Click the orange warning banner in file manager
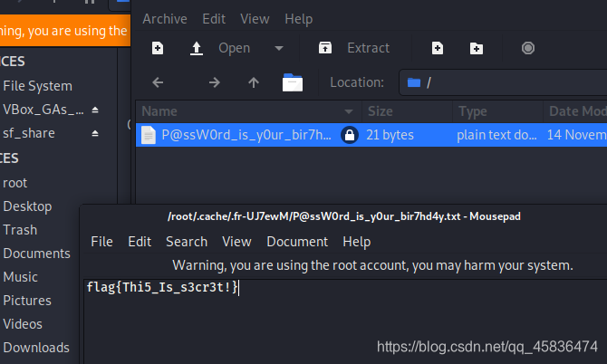607x364 pixels. (x=65, y=31)
